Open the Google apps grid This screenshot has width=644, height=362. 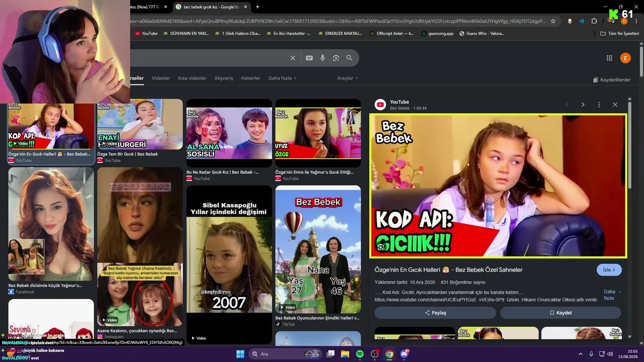pyautogui.click(x=609, y=58)
